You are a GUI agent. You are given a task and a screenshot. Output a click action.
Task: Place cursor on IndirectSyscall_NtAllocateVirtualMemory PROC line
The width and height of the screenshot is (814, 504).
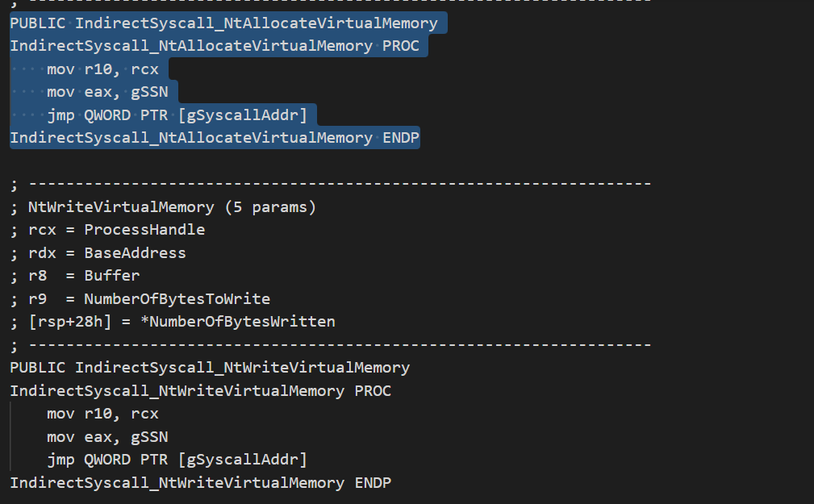[215, 46]
